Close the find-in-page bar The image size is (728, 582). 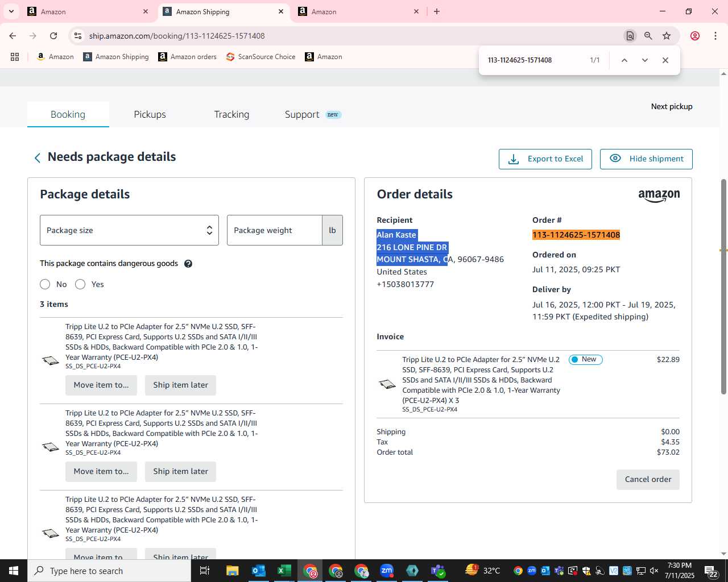665,60
